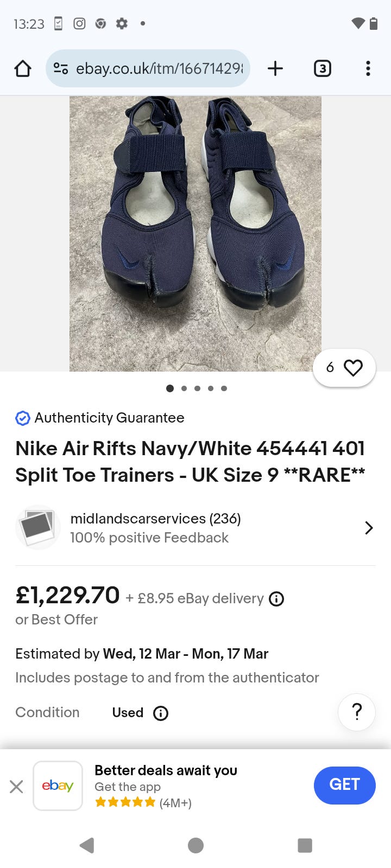This screenshot has height=868, width=391.
Task: Tap the Nike Air Rifts product photo
Action: (x=195, y=233)
